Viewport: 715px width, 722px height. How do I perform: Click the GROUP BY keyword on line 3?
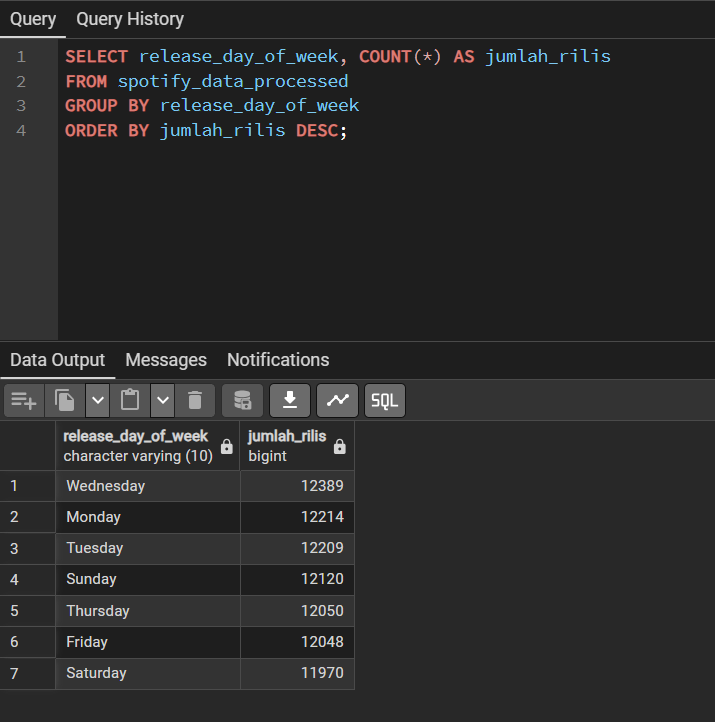coord(107,106)
